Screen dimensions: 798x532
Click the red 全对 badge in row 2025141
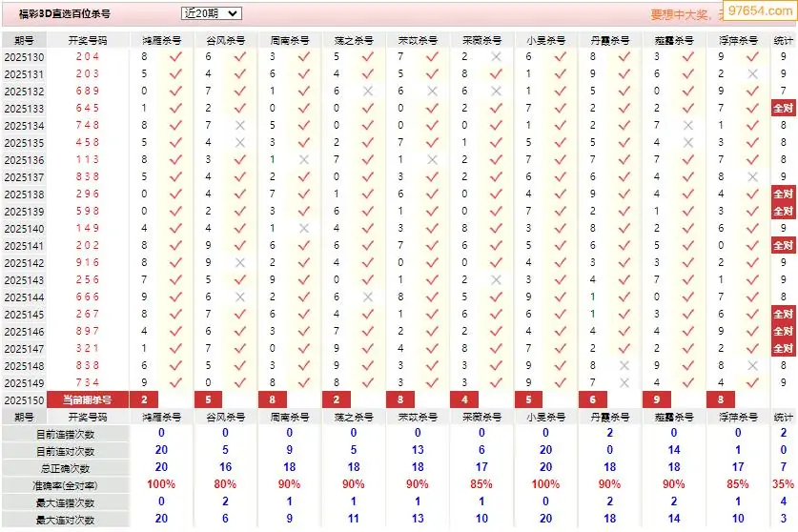click(784, 245)
